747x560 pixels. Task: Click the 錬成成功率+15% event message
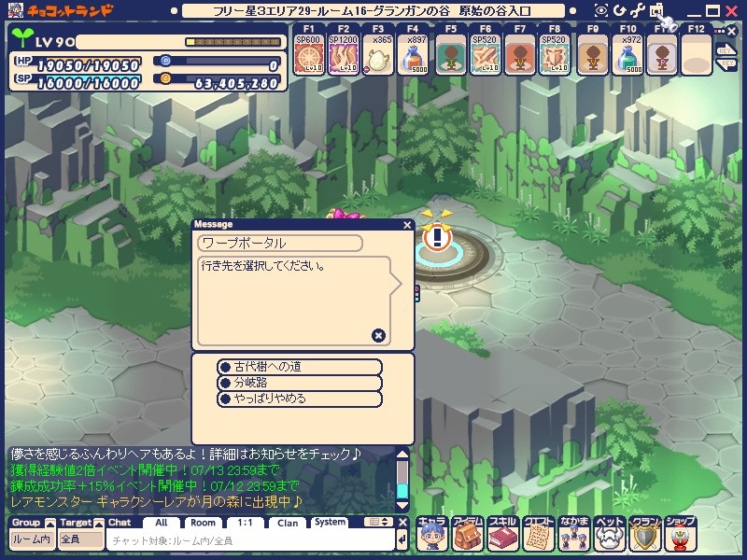point(155,486)
